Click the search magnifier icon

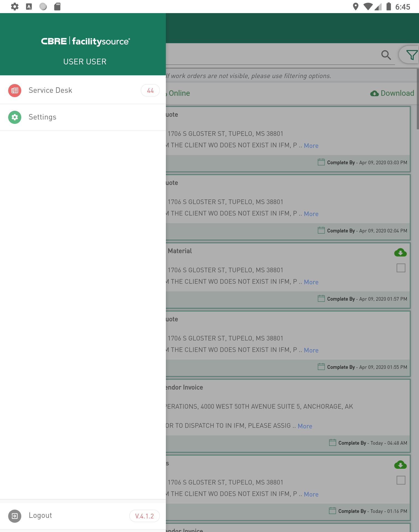pos(386,55)
